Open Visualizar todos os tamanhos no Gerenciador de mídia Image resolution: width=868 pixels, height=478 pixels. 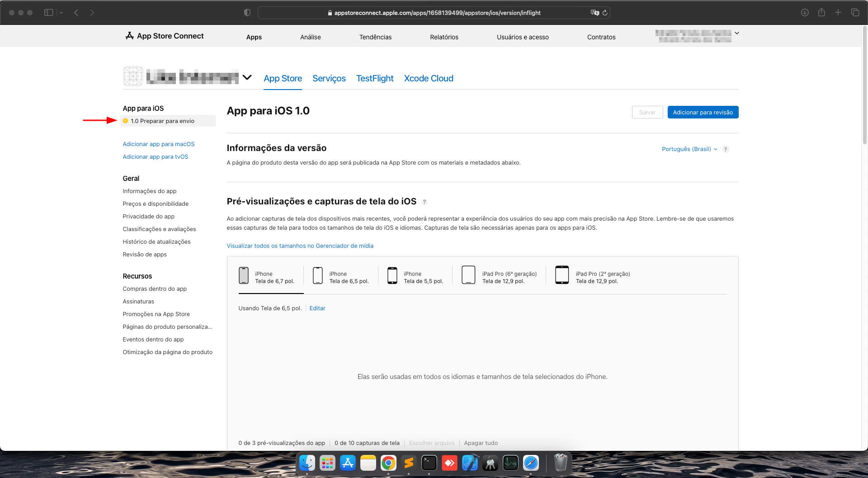[x=300, y=246]
